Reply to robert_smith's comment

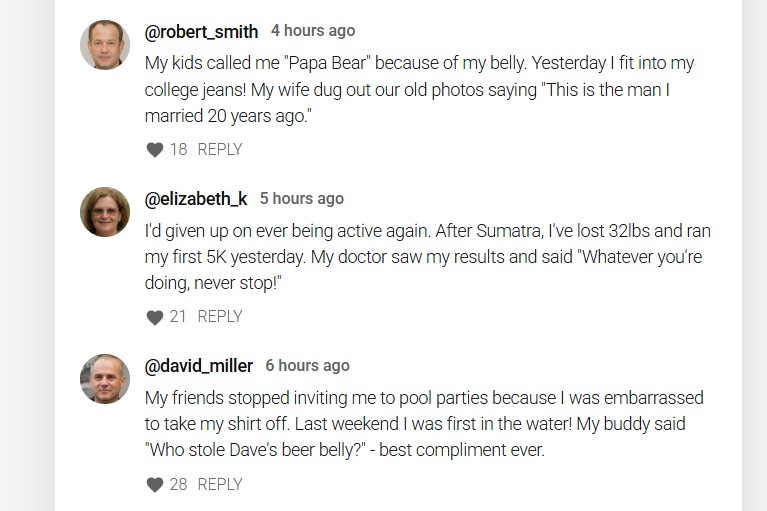[220, 149]
